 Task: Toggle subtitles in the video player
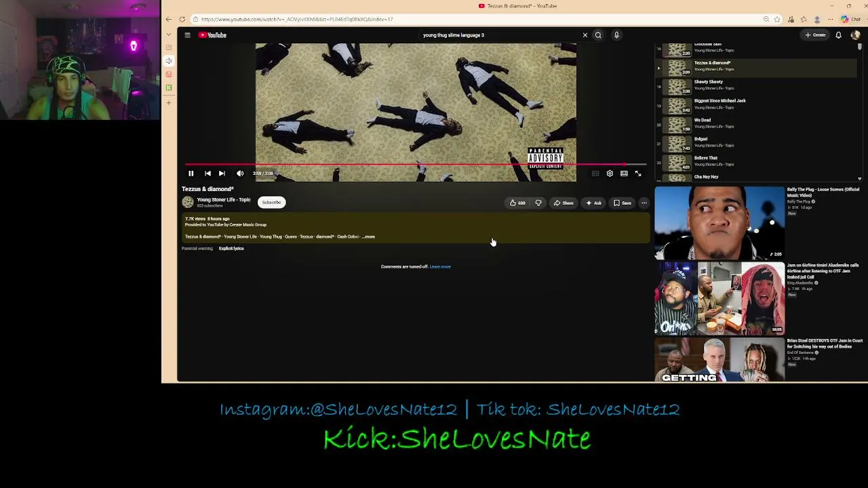[595, 174]
